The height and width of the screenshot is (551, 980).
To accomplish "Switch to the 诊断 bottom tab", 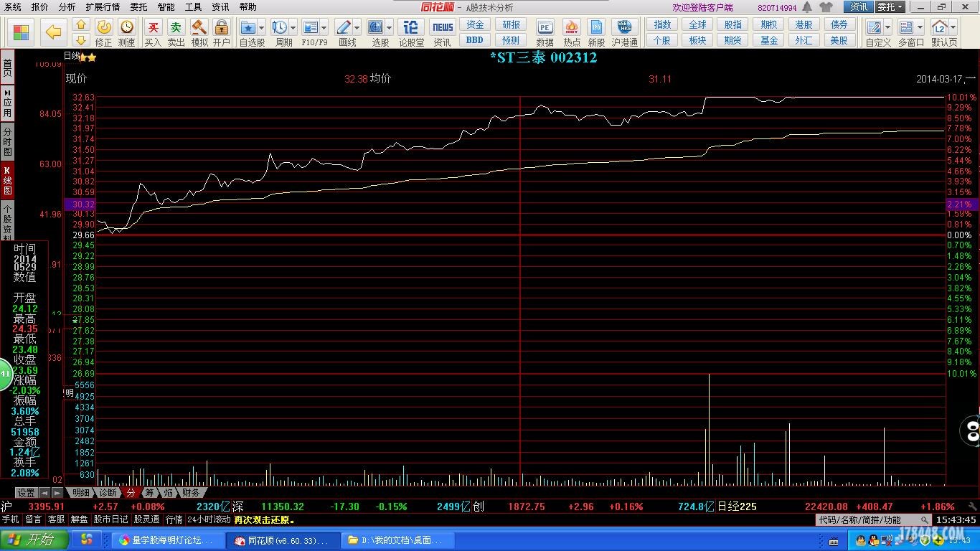I will pos(108,493).
